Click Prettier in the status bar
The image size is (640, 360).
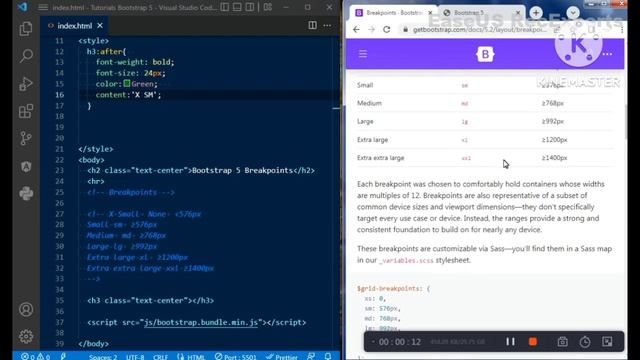point(282,356)
